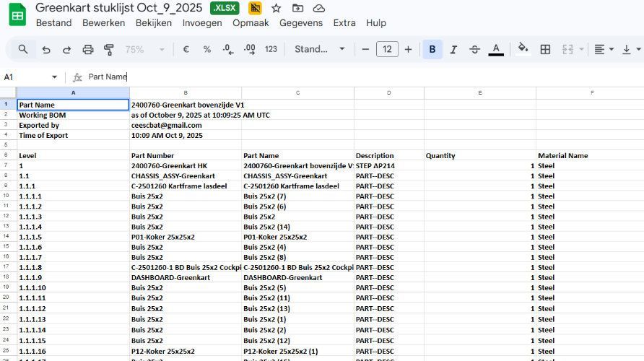Click the document title Greenkart stuklijst Oct_9_2025

118,8
